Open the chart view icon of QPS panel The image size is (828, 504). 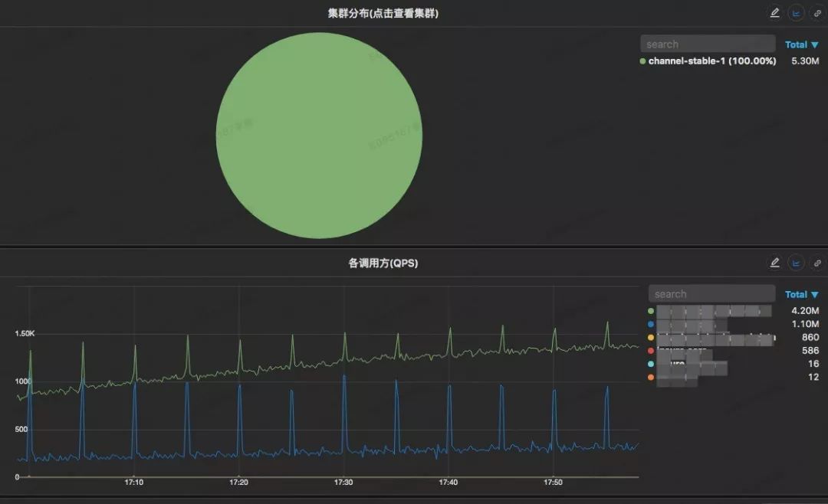pyautogui.click(x=797, y=263)
